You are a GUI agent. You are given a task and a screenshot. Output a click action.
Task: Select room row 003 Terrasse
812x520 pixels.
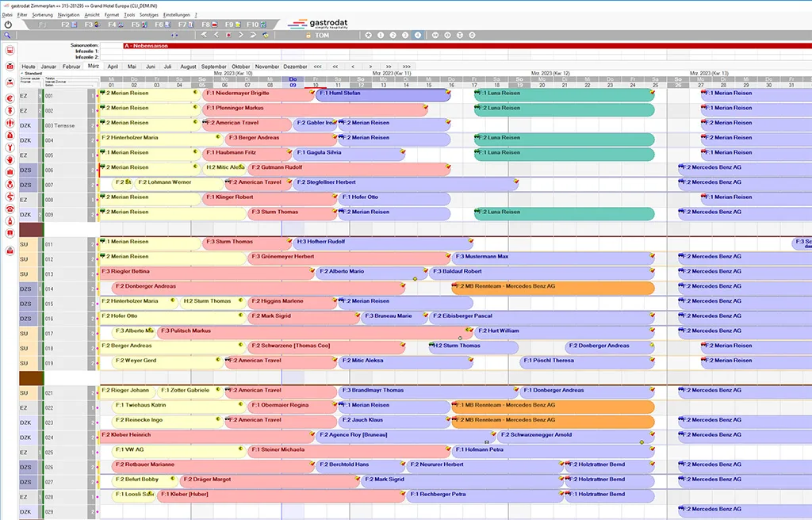tap(59, 125)
